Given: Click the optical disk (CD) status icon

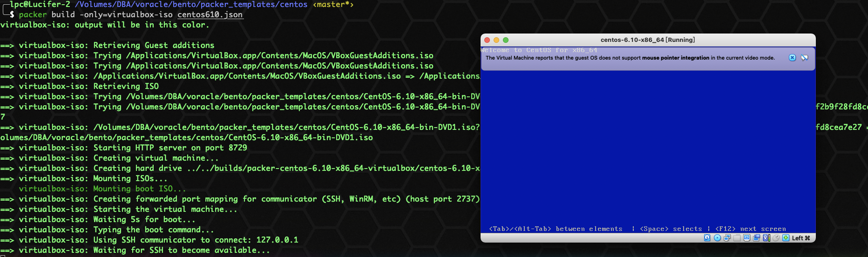Looking at the screenshot, I should (717, 238).
